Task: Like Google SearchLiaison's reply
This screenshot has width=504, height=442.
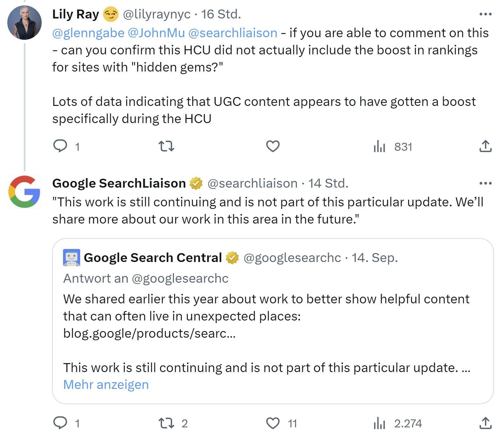Action: click(x=273, y=423)
